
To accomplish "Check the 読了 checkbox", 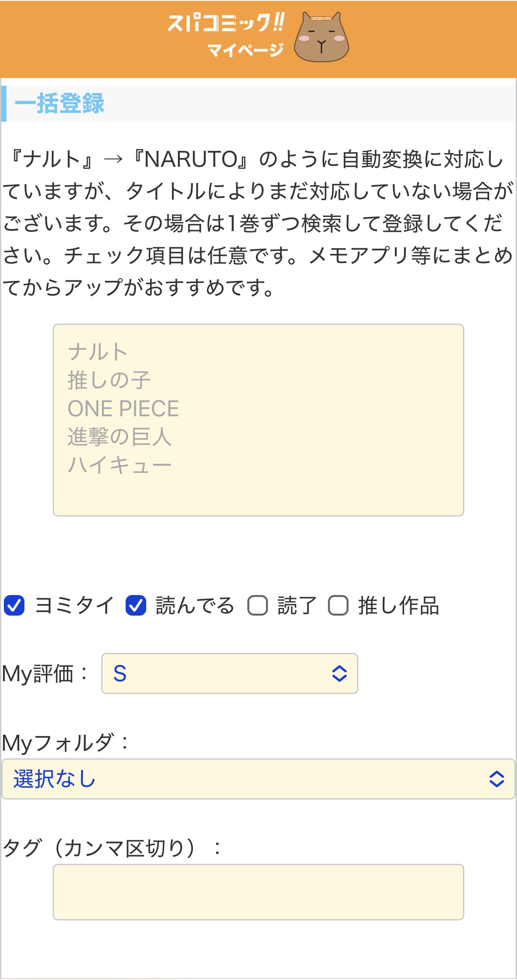I will [258, 605].
